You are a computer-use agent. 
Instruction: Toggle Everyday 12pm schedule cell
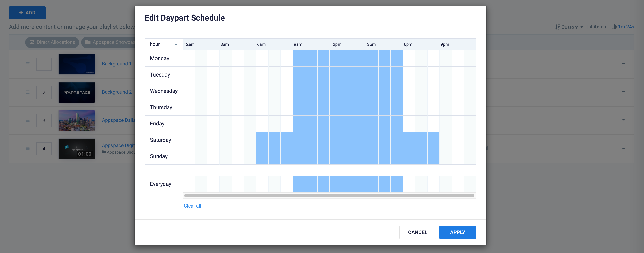pyautogui.click(x=335, y=184)
